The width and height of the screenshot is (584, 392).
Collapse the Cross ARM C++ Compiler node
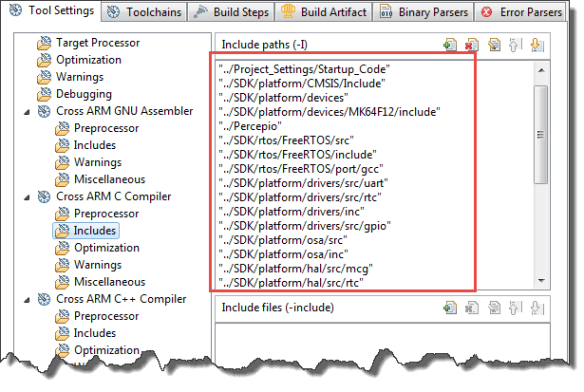tap(27, 299)
